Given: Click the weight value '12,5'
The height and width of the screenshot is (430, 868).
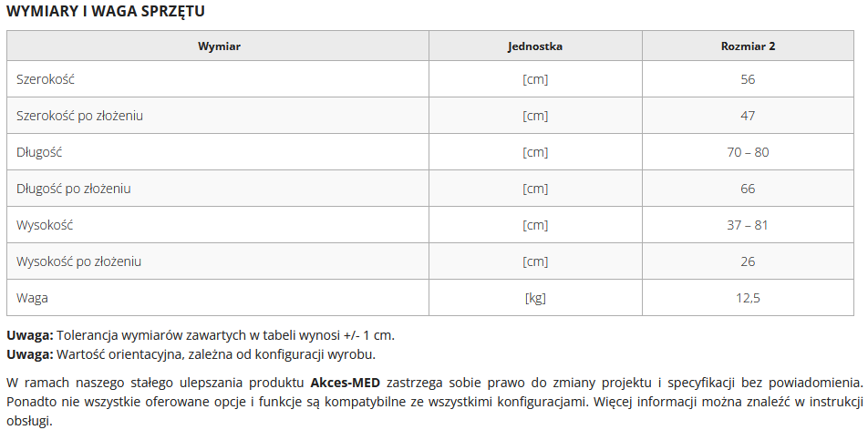Looking at the screenshot, I should [748, 298].
